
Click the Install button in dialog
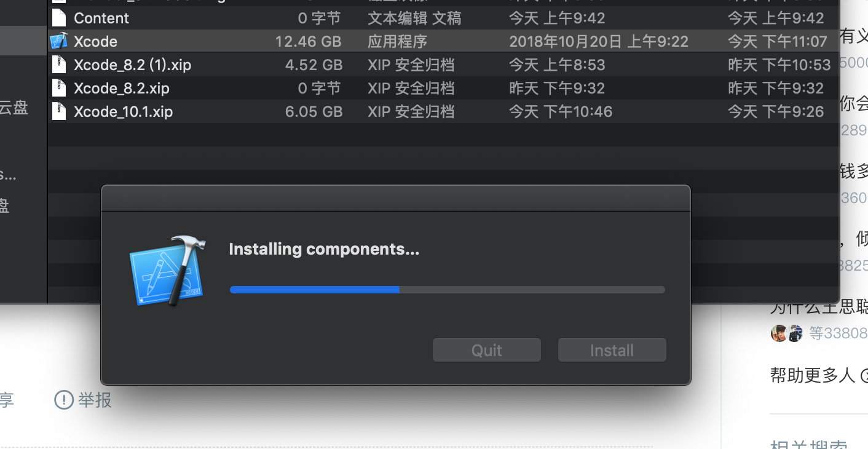point(612,350)
